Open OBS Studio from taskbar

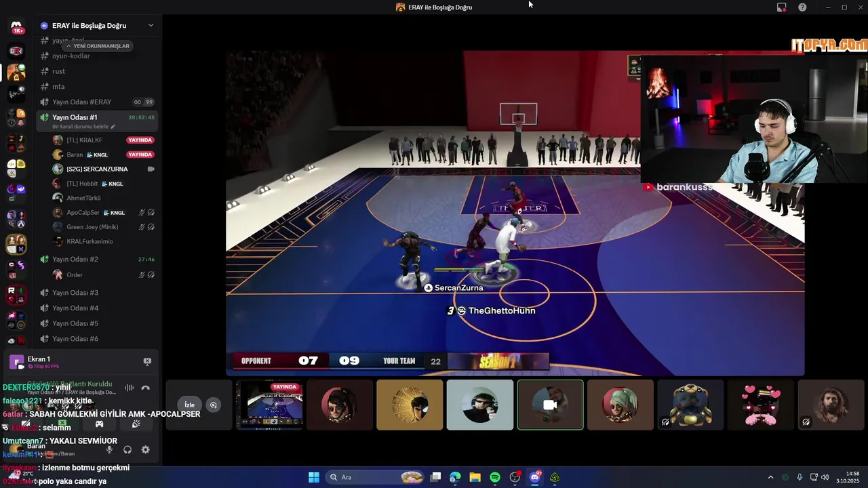pos(515,477)
